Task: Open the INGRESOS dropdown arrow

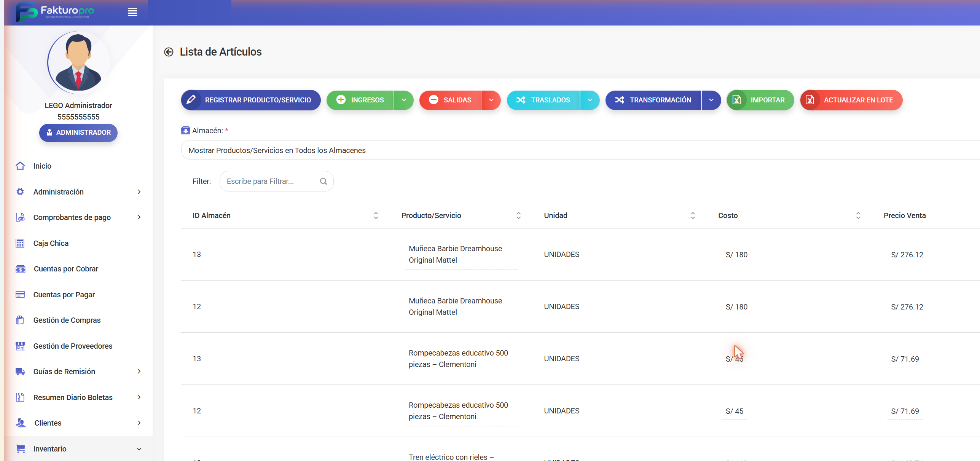Action: (x=404, y=100)
